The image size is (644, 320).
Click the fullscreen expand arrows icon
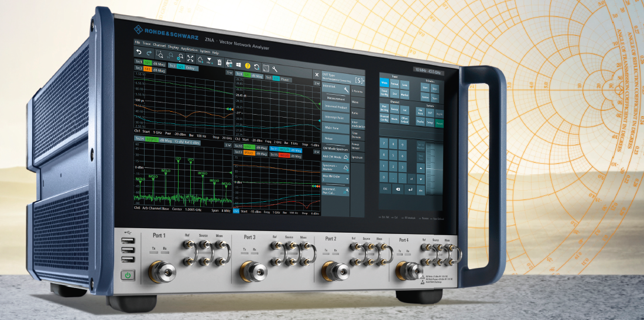[x=190, y=59]
